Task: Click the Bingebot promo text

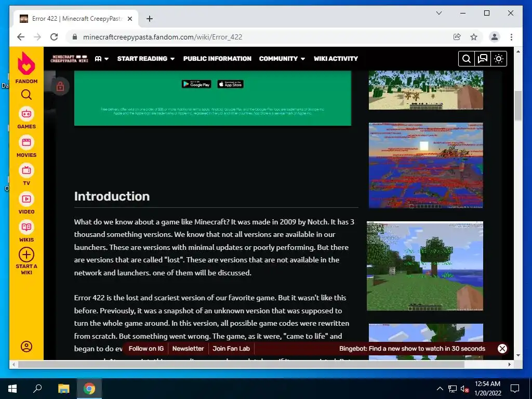Action: [x=412, y=349]
